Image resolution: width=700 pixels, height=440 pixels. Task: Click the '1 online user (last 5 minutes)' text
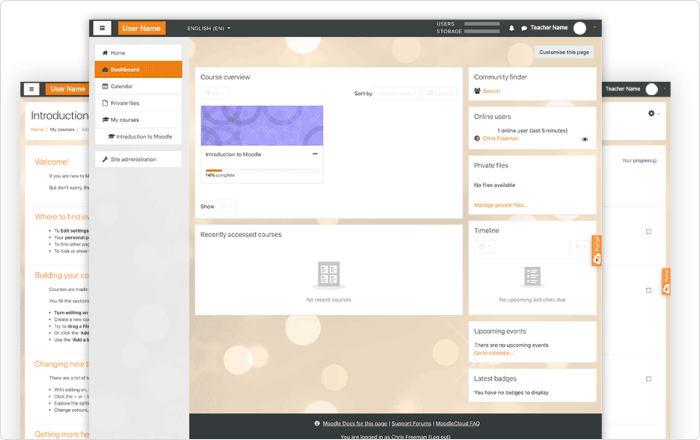coord(532,131)
